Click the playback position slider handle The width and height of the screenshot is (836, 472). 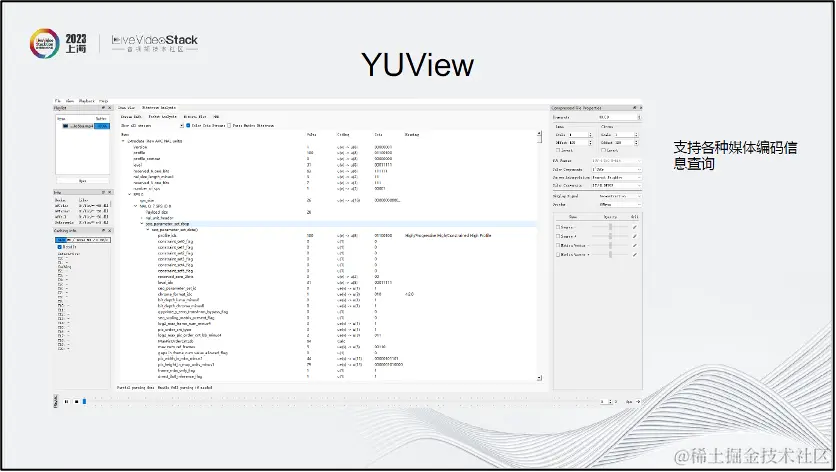point(84,401)
